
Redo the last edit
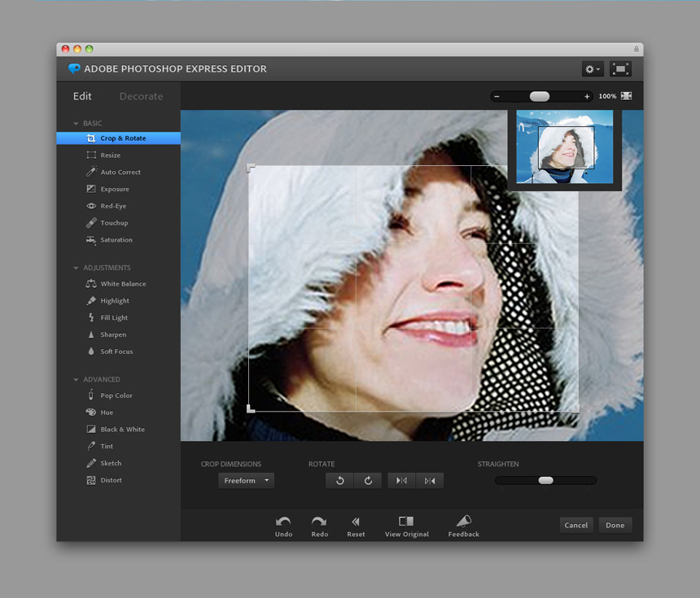tap(320, 526)
